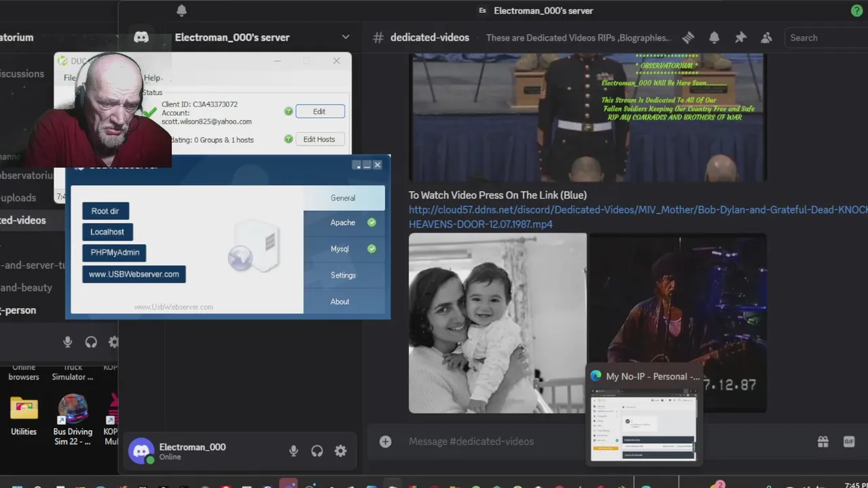Select the and-beauty channel in left sidebar
868x488 pixels.
26,287
